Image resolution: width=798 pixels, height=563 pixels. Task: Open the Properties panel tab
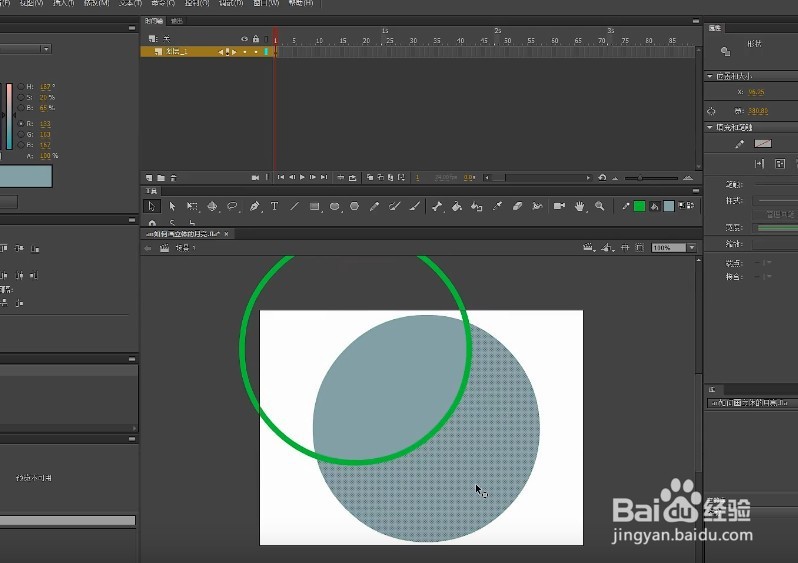click(715, 28)
